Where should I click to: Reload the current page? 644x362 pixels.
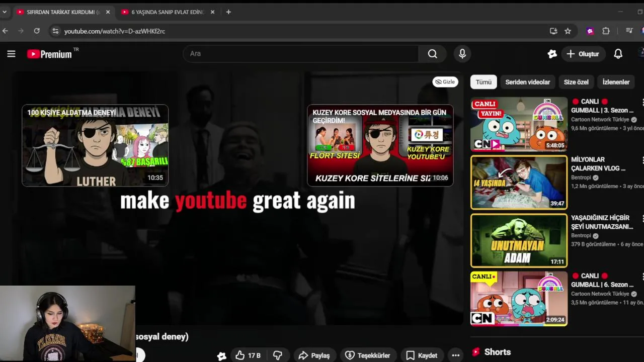coord(37,31)
